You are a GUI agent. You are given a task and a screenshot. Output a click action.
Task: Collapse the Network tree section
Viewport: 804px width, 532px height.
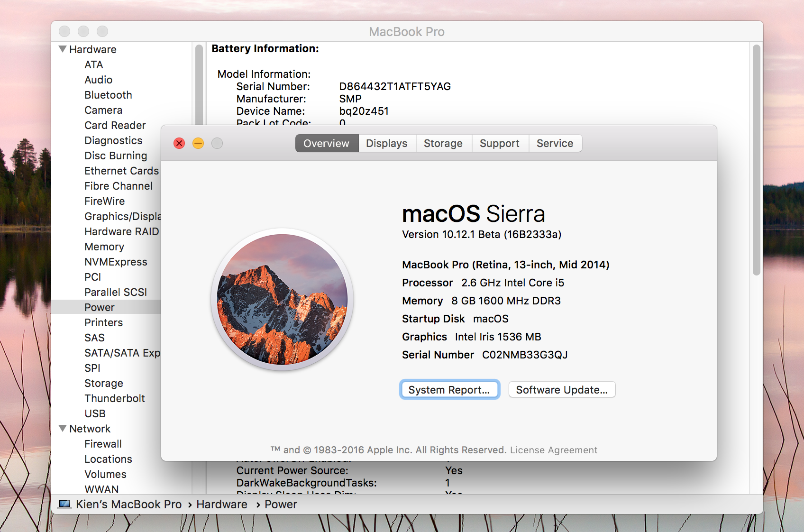point(63,428)
